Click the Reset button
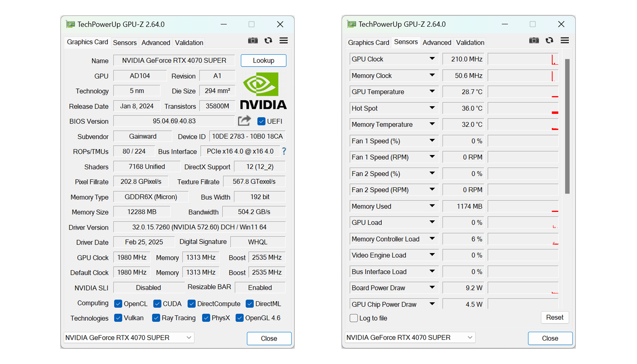This screenshot has height=364, width=637. (x=555, y=317)
